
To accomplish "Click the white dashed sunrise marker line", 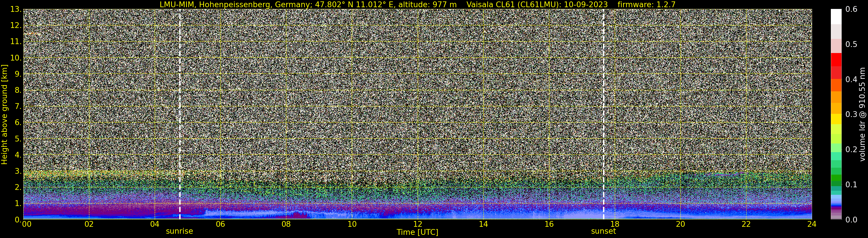I will click(x=179, y=114).
